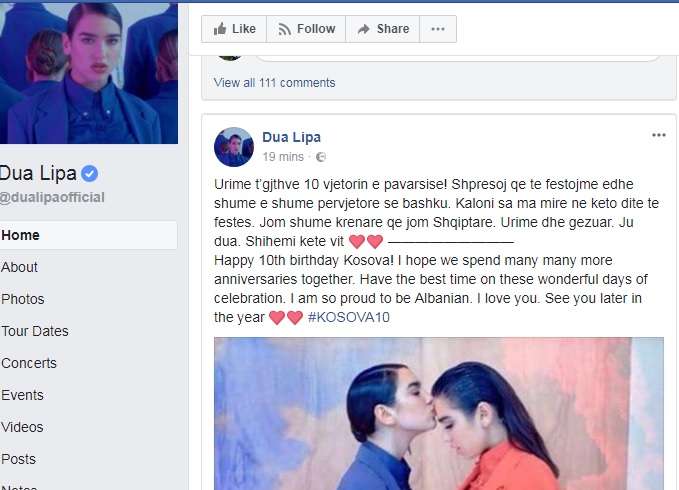View all 111 comments
679x490 pixels.
[275, 83]
